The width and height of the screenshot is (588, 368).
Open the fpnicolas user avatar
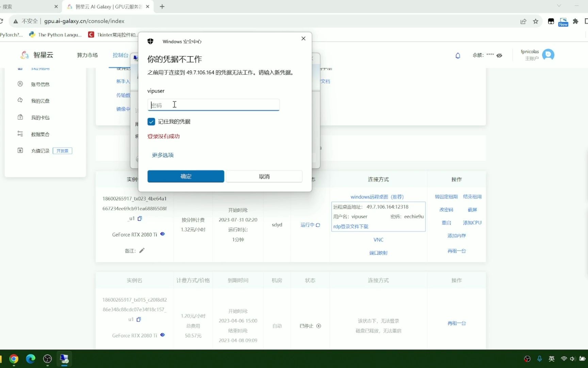click(x=548, y=55)
